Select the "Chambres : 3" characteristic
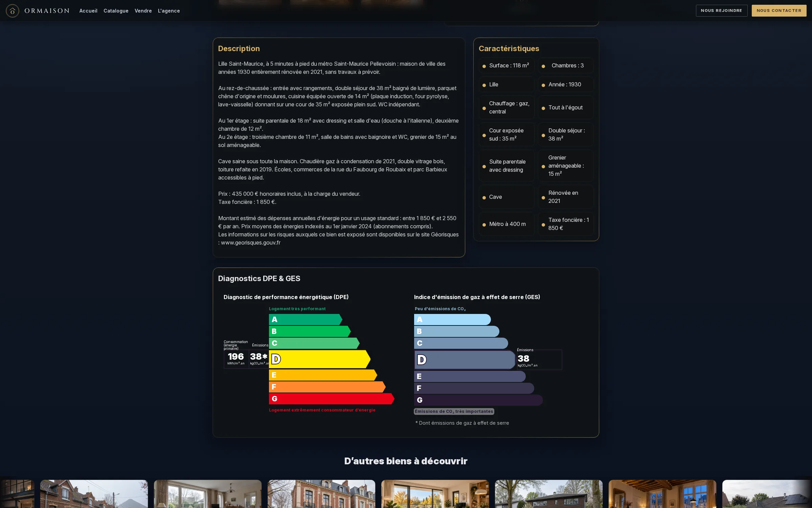812x508 pixels. pyautogui.click(x=566, y=65)
